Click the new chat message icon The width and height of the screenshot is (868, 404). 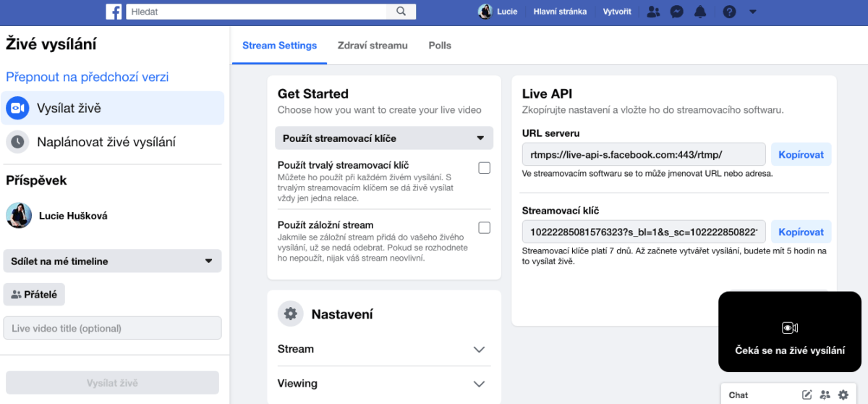pos(807,395)
